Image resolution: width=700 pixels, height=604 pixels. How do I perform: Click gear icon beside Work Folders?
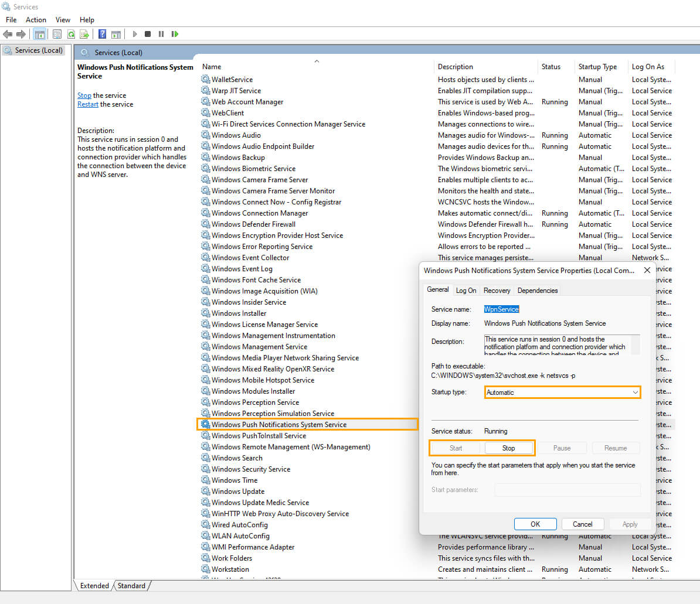pos(205,558)
